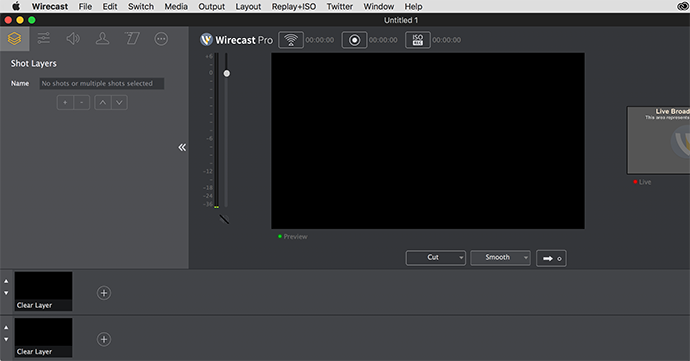
Task: Move shot layer up with arrow button
Action: pyautogui.click(x=103, y=103)
